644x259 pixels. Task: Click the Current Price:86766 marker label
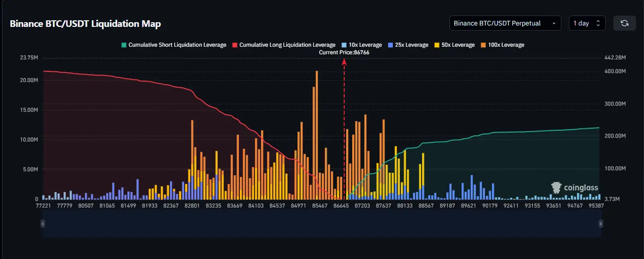click(x=344, y=52)
